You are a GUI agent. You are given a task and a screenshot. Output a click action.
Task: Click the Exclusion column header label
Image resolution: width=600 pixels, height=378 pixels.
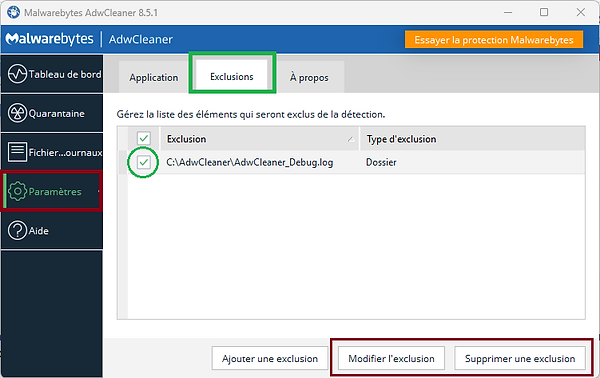click(186, 139)
